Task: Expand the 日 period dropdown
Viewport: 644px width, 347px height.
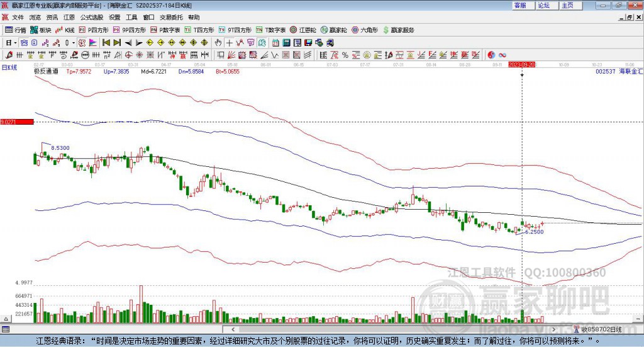Action: point(15,43)
